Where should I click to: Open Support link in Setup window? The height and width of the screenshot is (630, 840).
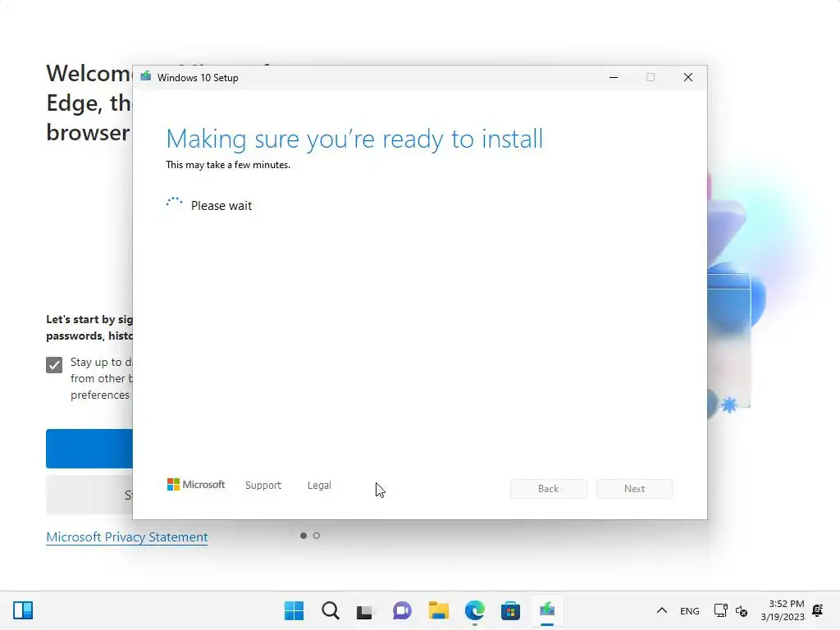coord(263,485)
